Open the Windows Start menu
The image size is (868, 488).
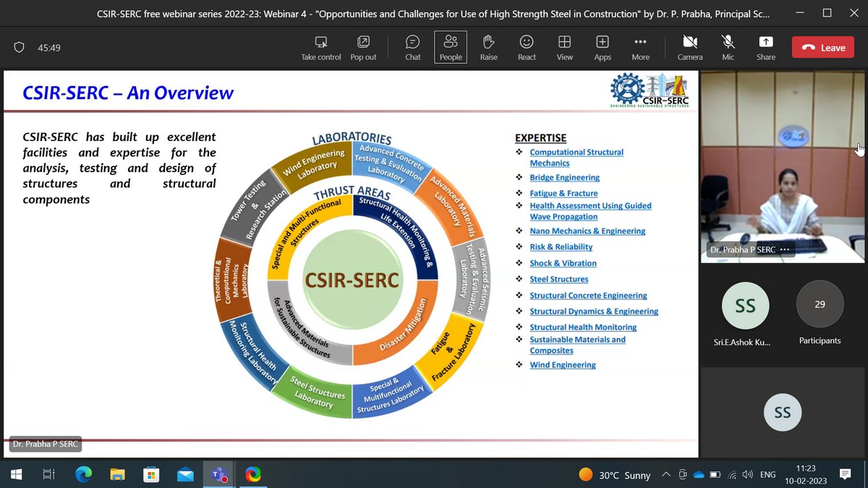pyautogui.click(x=17, y=474)
